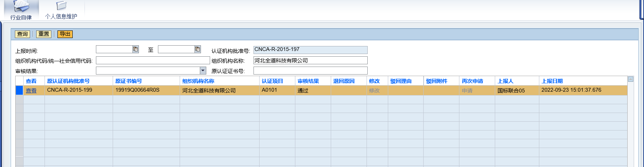Screen dimensions: 644x167
Task: Click the 上报日期 column header
Action: [552, 81]
